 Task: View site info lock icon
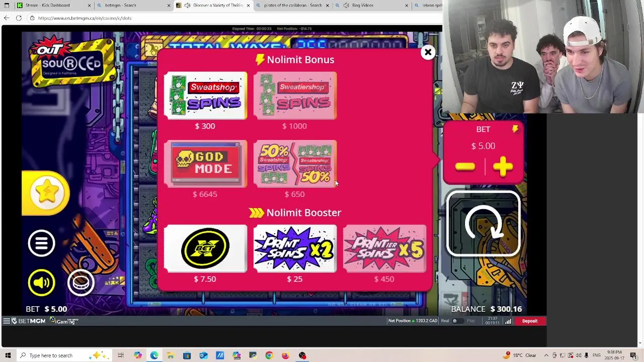coord(32,18)
